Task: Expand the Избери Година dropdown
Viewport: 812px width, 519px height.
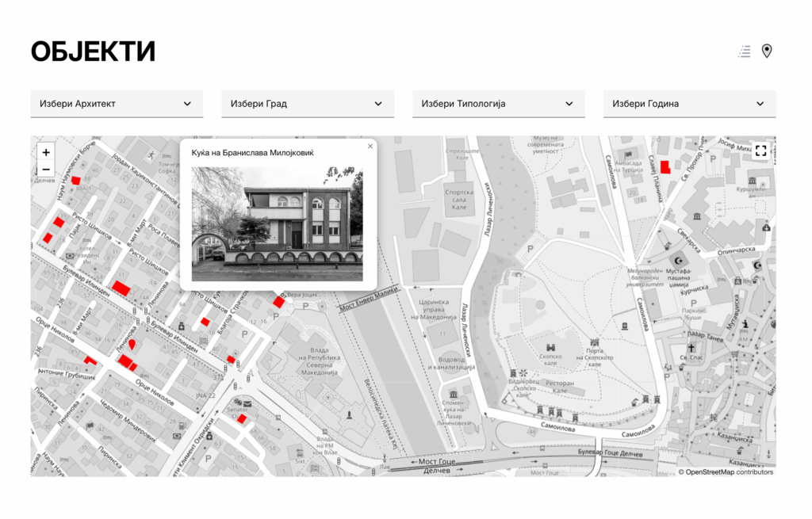Action: pyautogui.click(x=690, y=104)
